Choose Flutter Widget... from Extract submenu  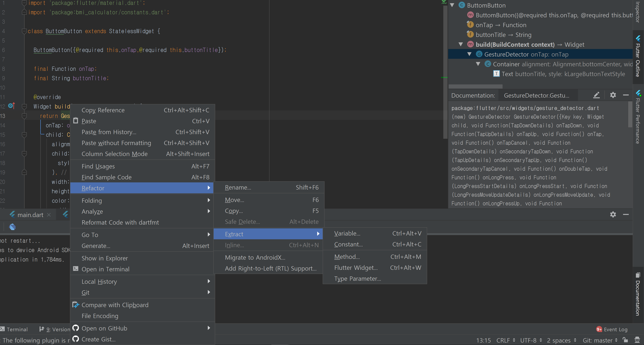pos(356,268)
